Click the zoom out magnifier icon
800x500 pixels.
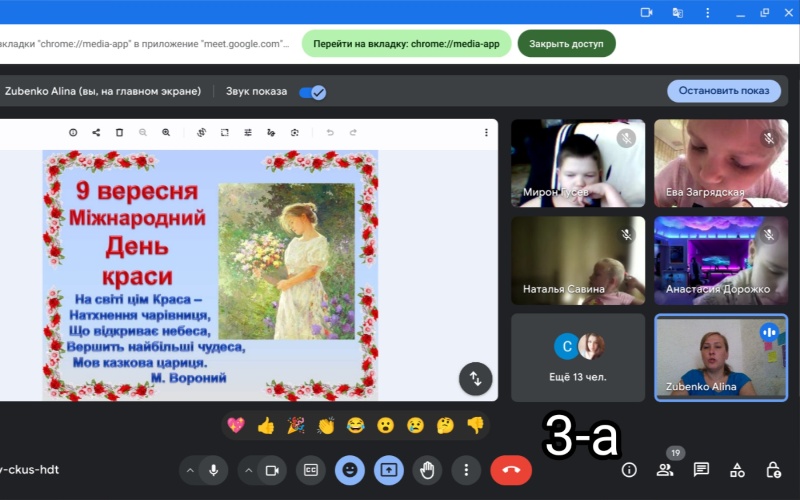(x=143, y=133)
